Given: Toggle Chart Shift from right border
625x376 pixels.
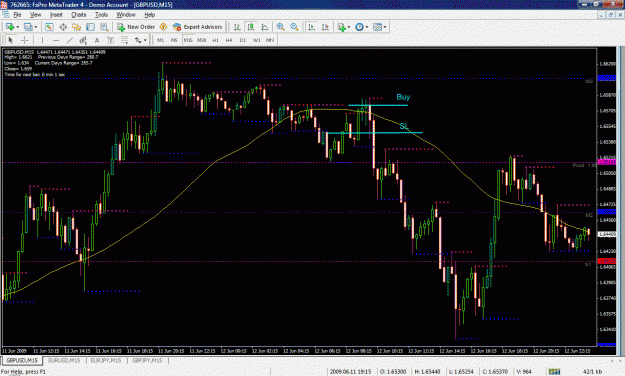Looking at the screenshot, I should click(326, 27).
